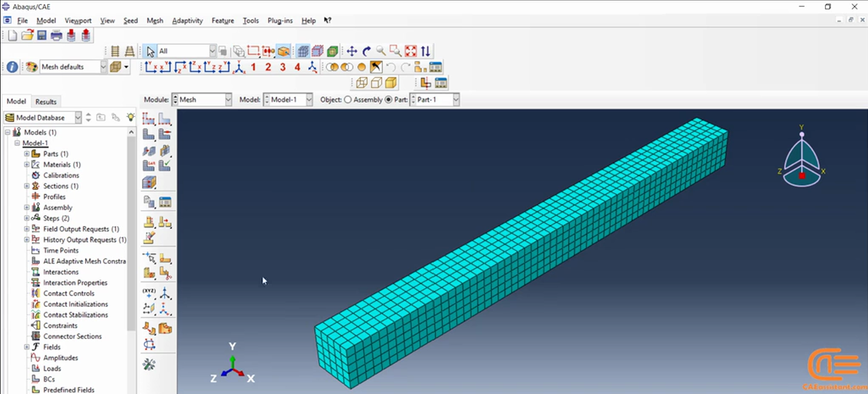Open the Adaptivity menu

[x=187, y=21]
